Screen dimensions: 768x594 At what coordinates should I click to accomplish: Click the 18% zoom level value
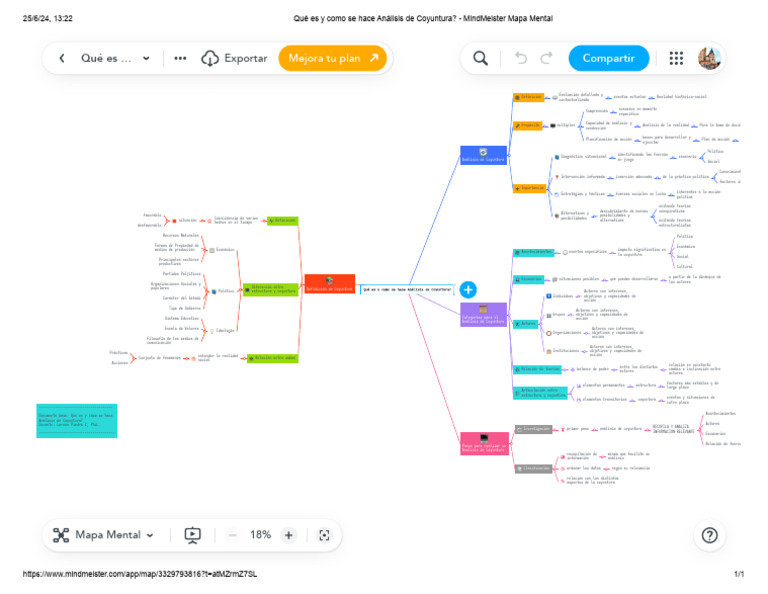[x=261, y=535]
